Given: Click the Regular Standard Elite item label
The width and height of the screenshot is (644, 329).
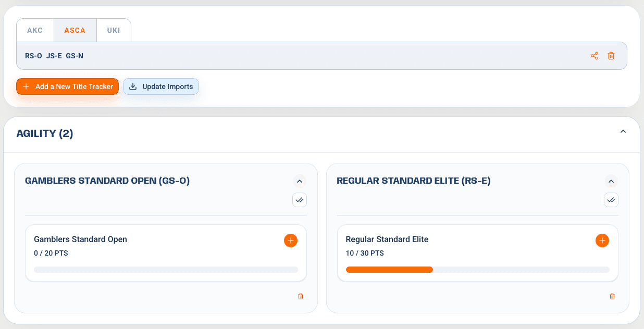Looking at the screenshot, I should (x=387, y=239).
